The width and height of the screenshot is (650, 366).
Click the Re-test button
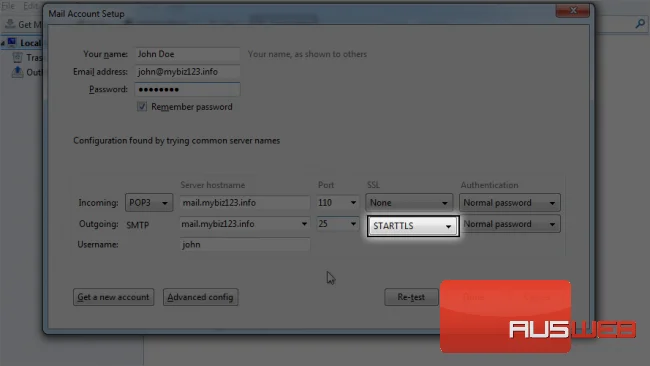(x=411, y=297)
